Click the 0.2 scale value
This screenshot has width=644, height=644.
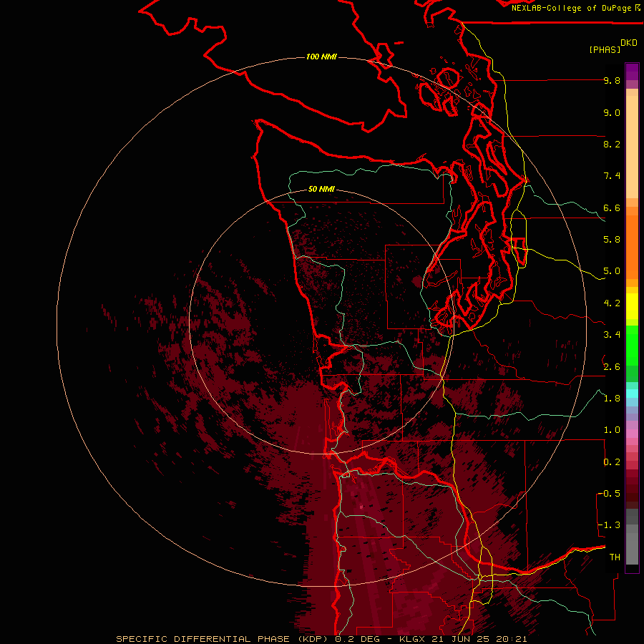tap(612, 462)
